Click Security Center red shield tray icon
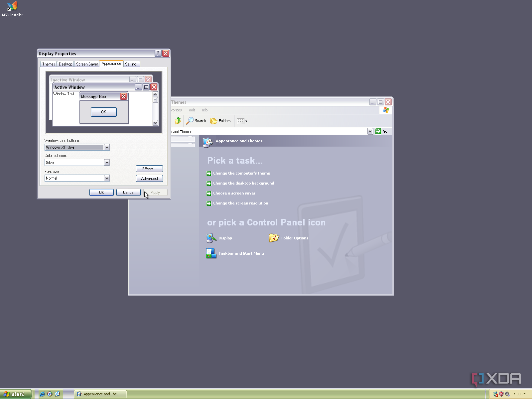 click(x=501, y=394)
